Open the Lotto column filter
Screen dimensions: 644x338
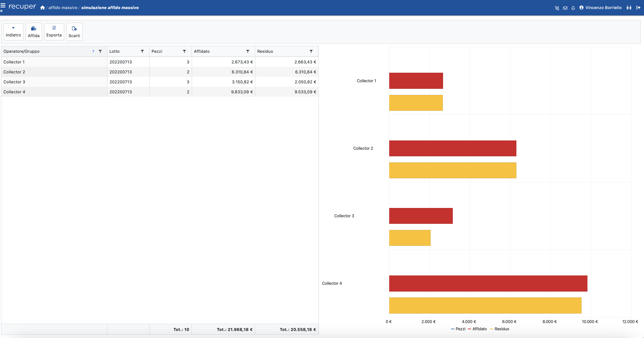coord(142,51)
